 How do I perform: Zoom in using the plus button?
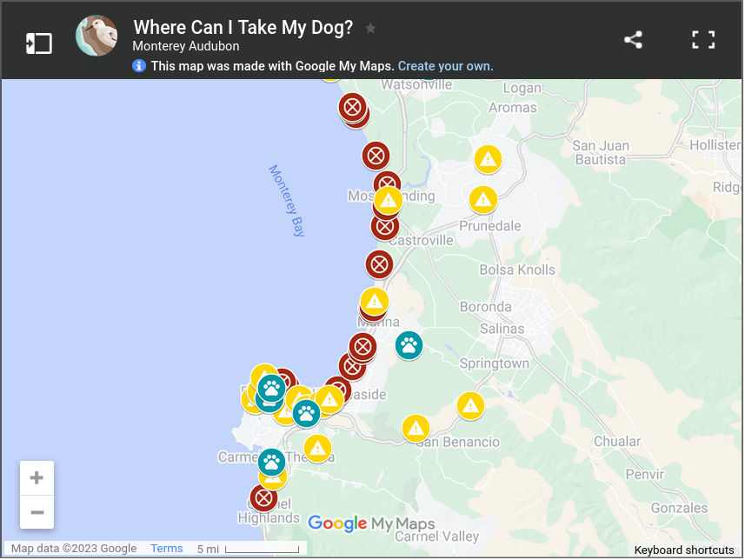[x=37, y=477]
